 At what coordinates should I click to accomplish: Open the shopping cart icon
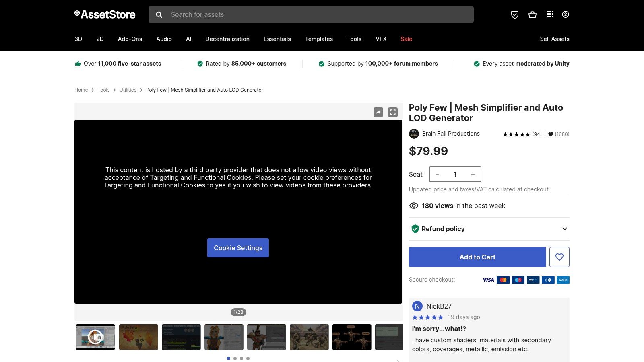[x=532, y=15]
